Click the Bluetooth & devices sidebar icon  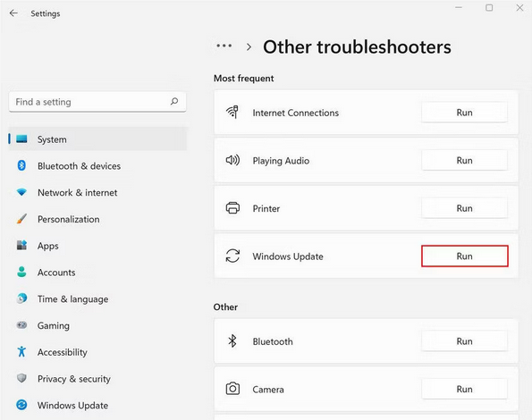click(21, 165)
